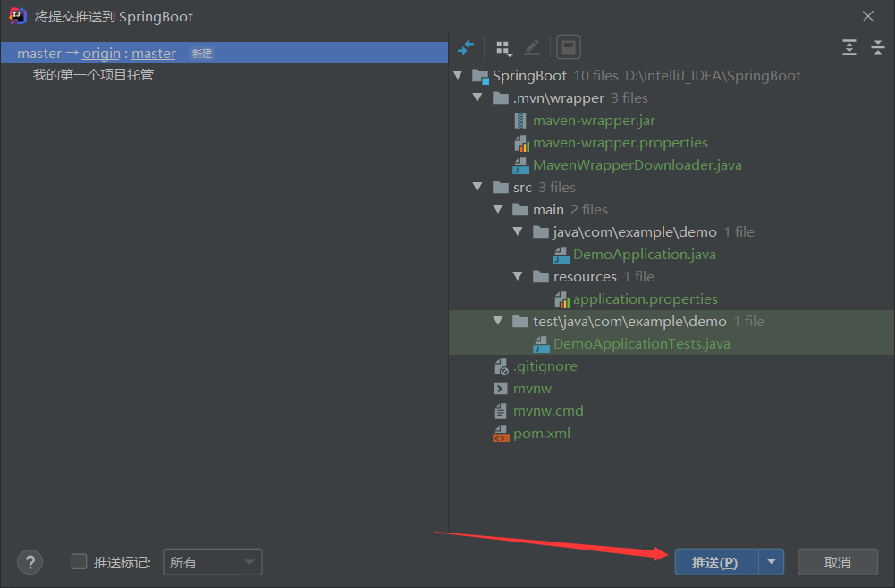Close the push dialog window

click(868, 16)
